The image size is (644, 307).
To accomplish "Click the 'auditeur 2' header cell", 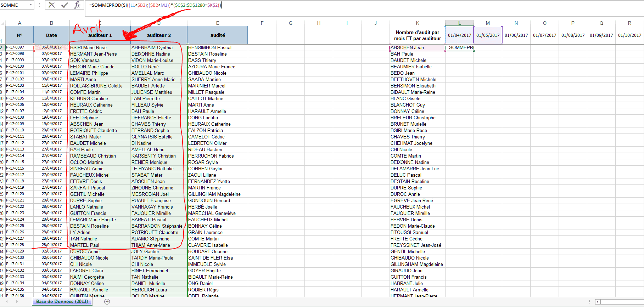I will [x=159, y=35].
